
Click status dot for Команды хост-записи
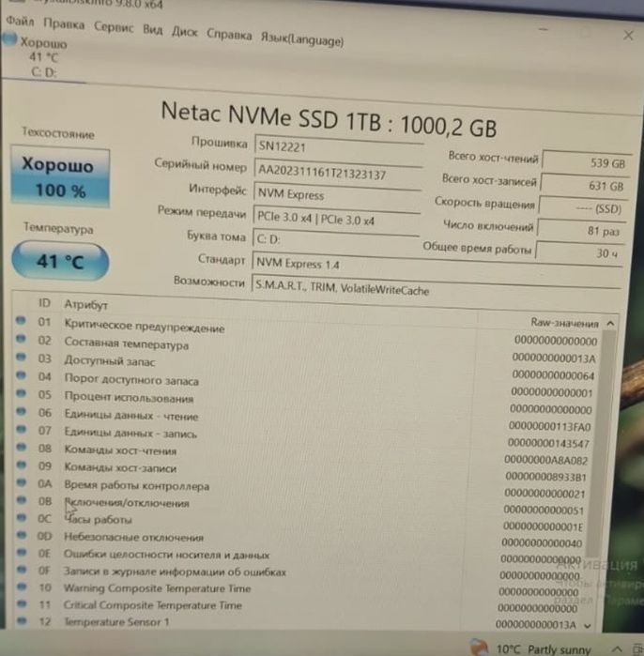[x=21, y=465]
